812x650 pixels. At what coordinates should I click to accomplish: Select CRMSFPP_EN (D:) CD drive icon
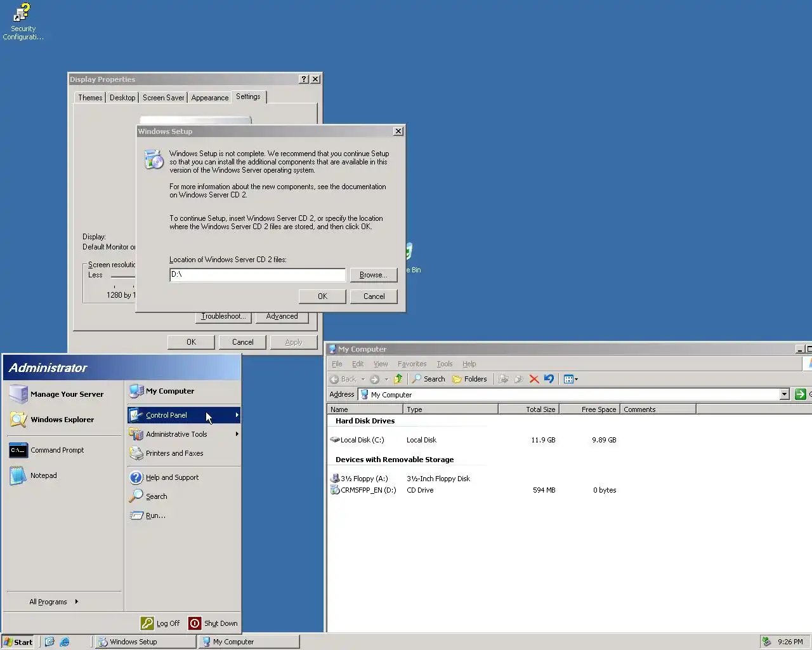coord(335,490)
